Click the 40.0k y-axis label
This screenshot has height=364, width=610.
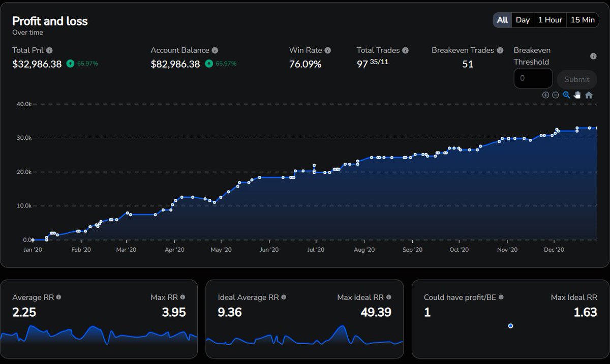[x=24, y=104]
